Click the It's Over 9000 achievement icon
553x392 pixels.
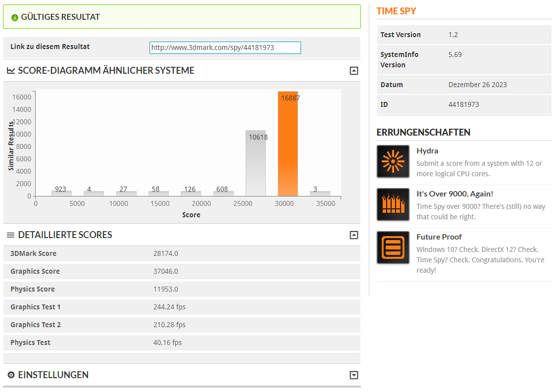click(x=393, y=204)
